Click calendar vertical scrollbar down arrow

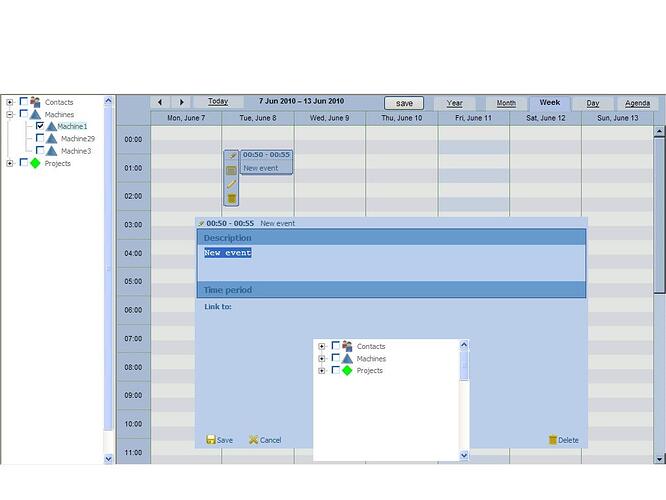659,459
